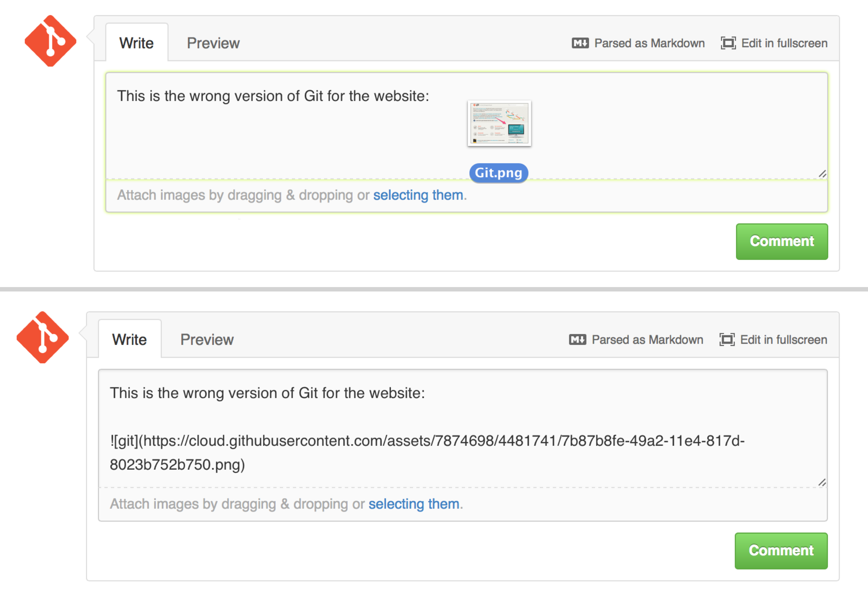Switch to the Preview tab in bottom editor

pos(207,340)
